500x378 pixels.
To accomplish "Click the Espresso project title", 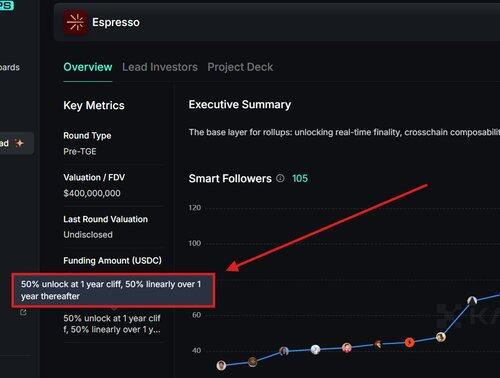I will 116,22.
